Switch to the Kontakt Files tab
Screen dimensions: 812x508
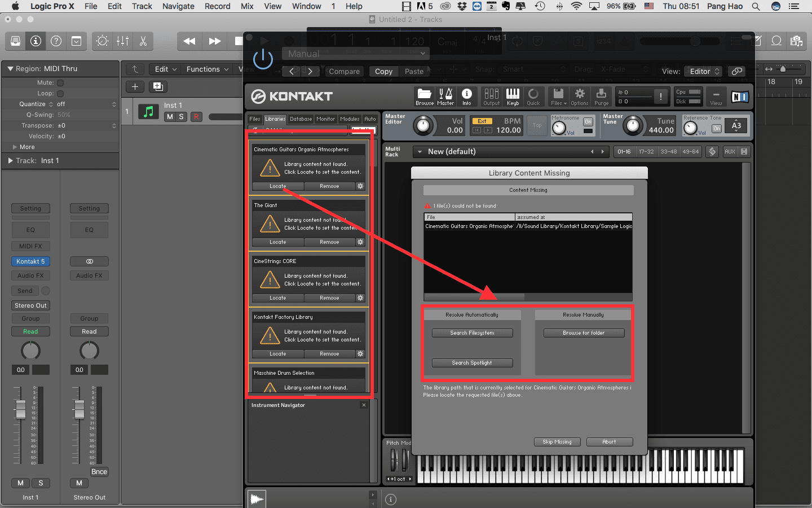pos(255,119)
